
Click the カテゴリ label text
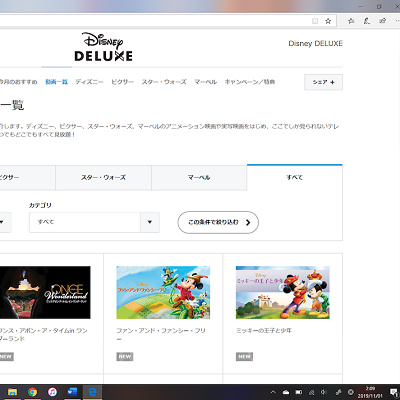click(x=40, y=205)
